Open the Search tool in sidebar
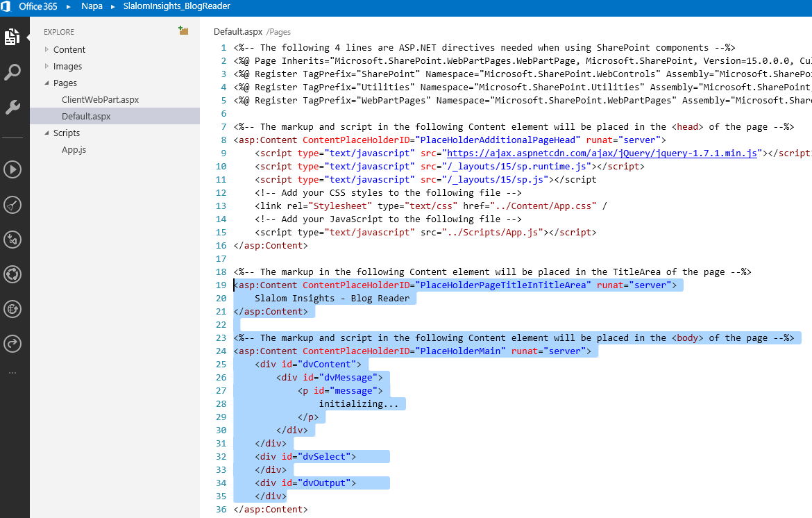 point(12,72)
